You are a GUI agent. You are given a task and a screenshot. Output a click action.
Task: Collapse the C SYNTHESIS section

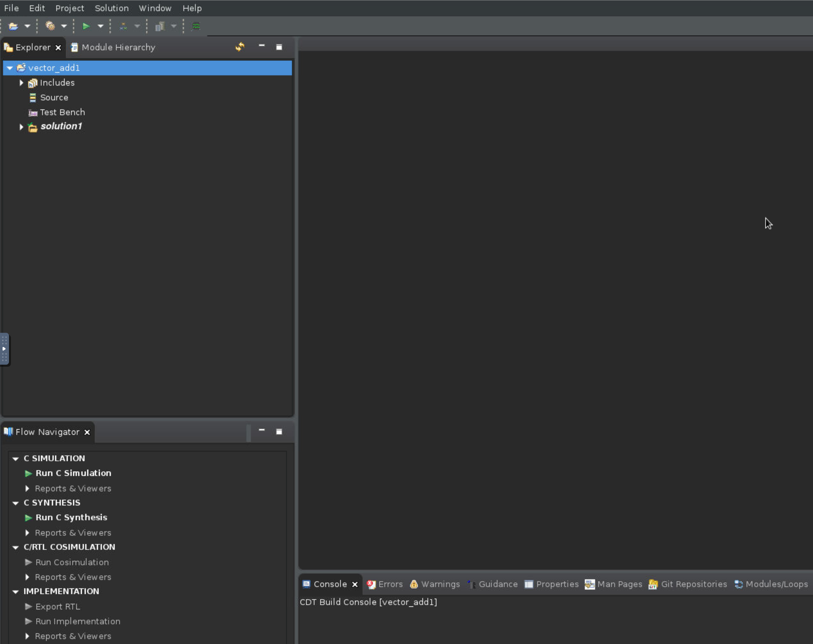tap(15, 503)
